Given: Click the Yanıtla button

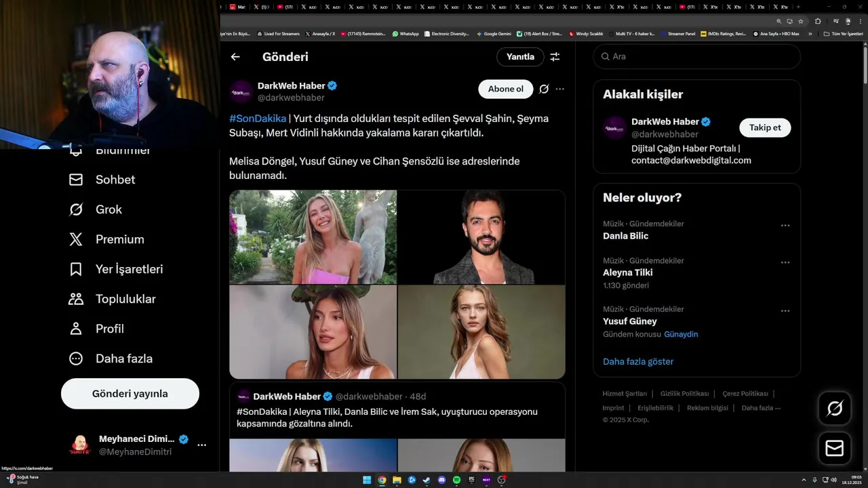Looking at the screenshot, I should click(521, 57).
